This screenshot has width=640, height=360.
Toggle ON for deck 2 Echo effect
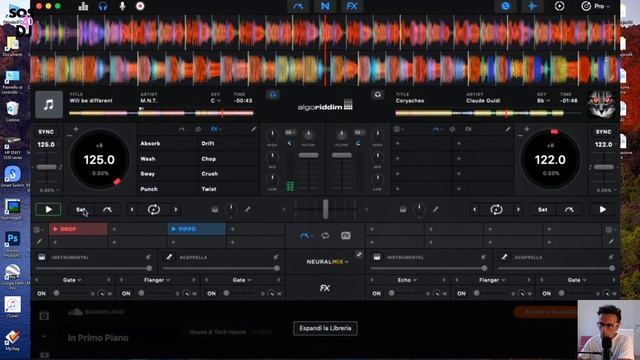(x=376, y=293)
